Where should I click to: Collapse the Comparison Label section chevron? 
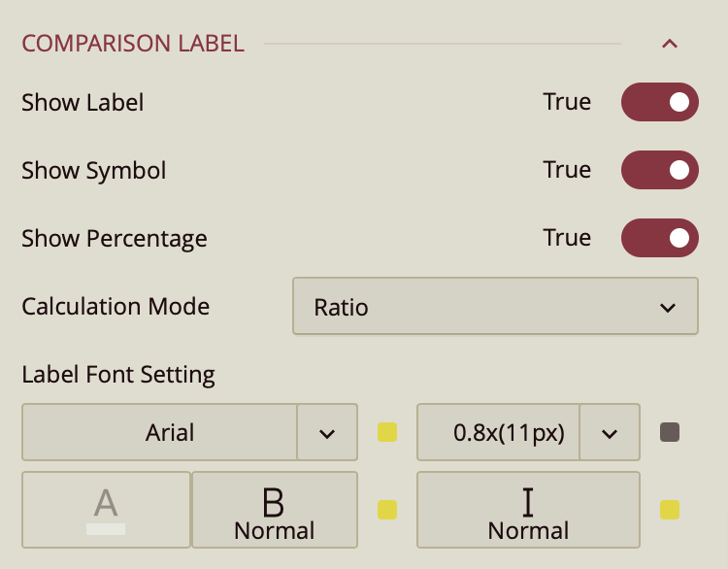point(669,44)
